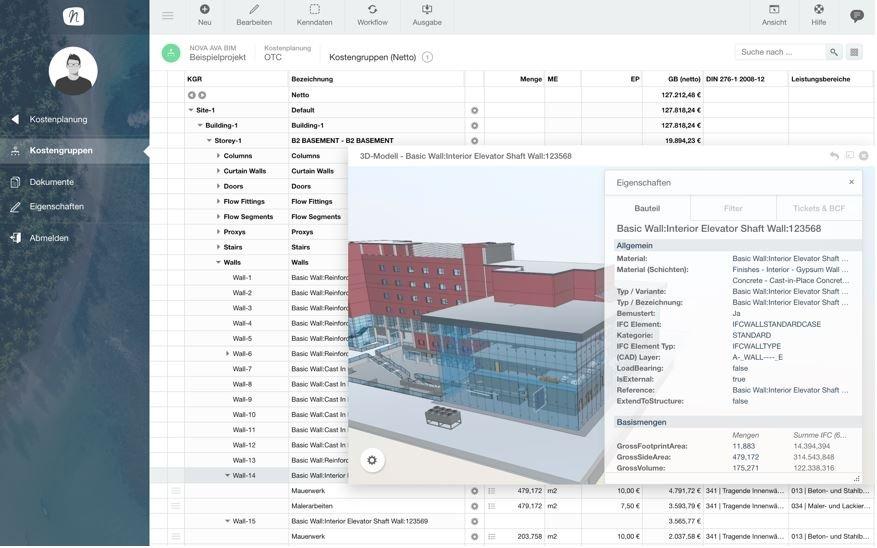Click the chat bubble icon in top bar
The width and height of the screenshot is (877, 548).
pos(856,16)
